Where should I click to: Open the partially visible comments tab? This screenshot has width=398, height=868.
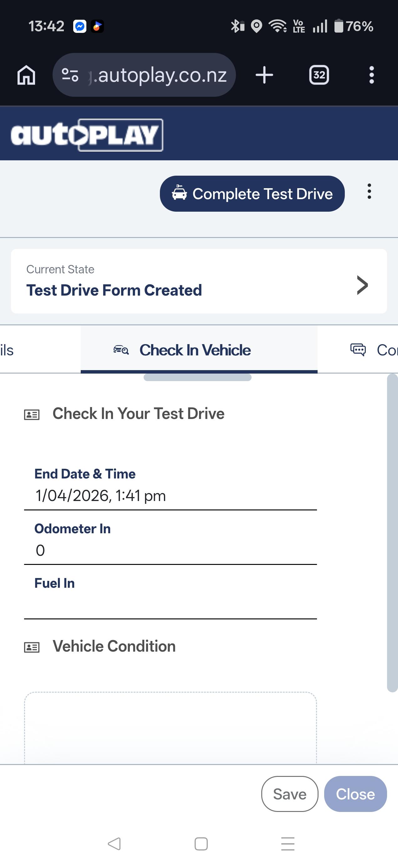click(374, 350)
